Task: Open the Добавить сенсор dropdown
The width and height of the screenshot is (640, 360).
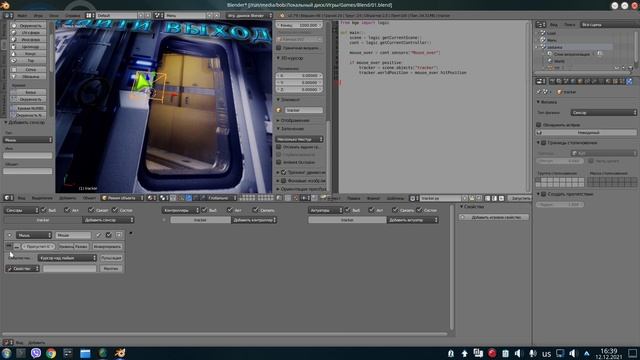Action: [x=108, y=220]
